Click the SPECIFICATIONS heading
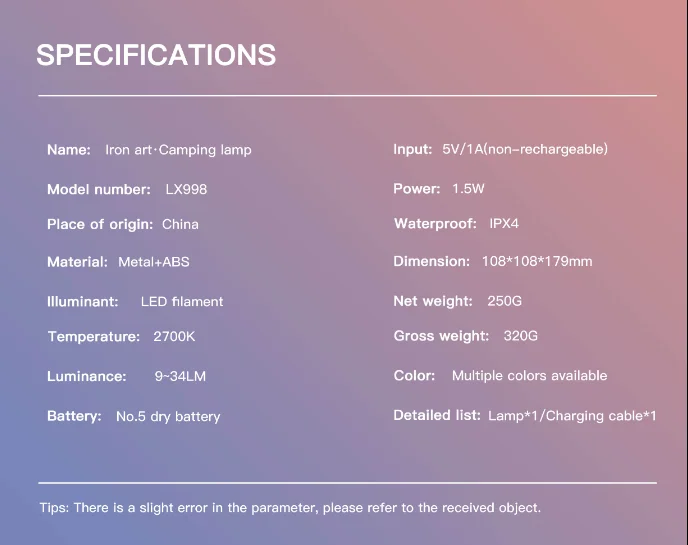The height and width of the screenshot is (545, 688). 156,55
